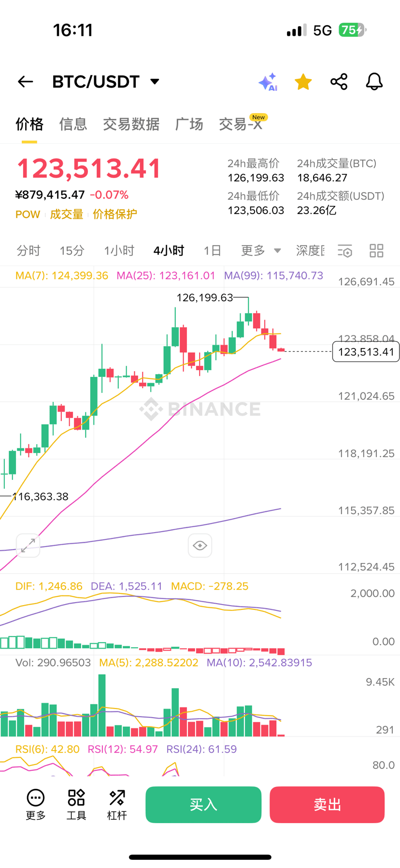Expand the 更多 timeframe dropdown
Viewport: 400px width, 868px height.
click(261, 250)
